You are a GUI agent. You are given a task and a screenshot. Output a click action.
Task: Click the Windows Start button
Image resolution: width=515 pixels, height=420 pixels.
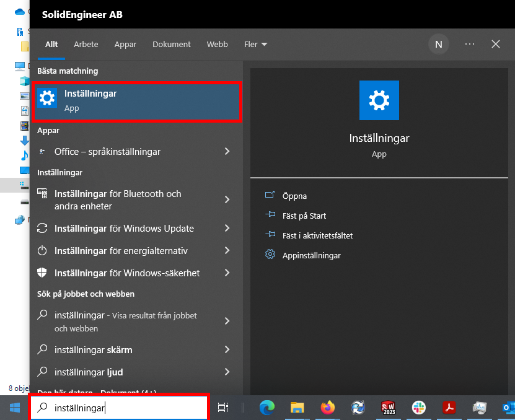[14, 407]
